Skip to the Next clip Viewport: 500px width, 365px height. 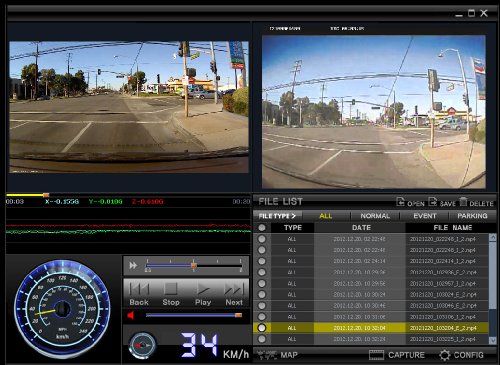(234, 294)
